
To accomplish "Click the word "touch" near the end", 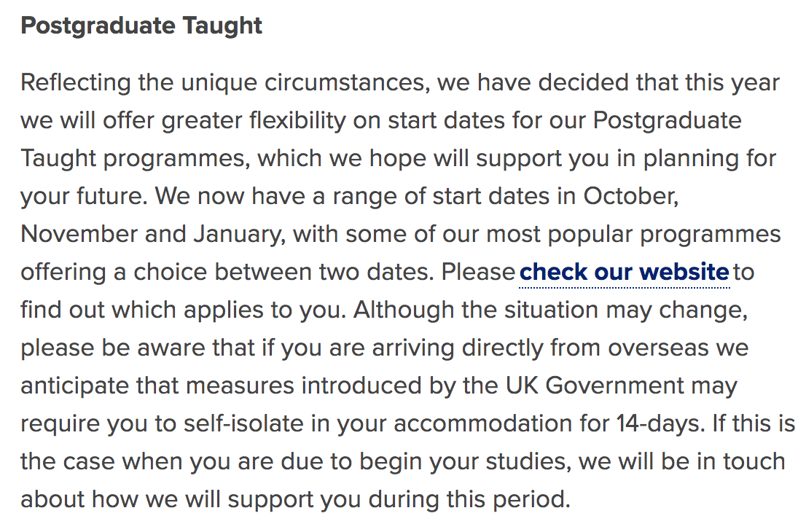I will point(755,461).
